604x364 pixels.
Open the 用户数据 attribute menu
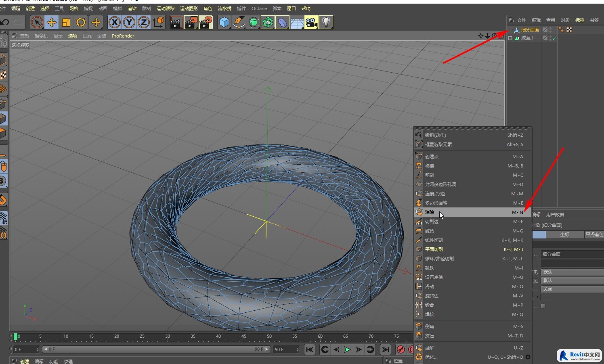(x=555, y=215)
